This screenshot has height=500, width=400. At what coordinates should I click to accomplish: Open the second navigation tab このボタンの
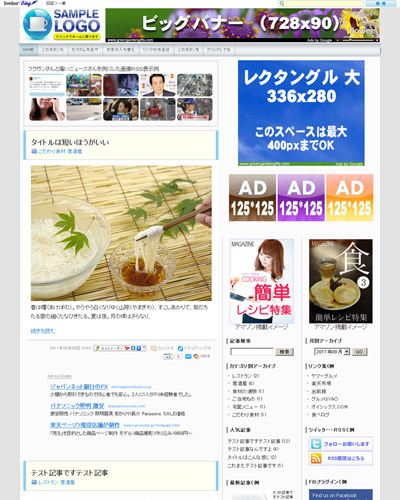52,50
